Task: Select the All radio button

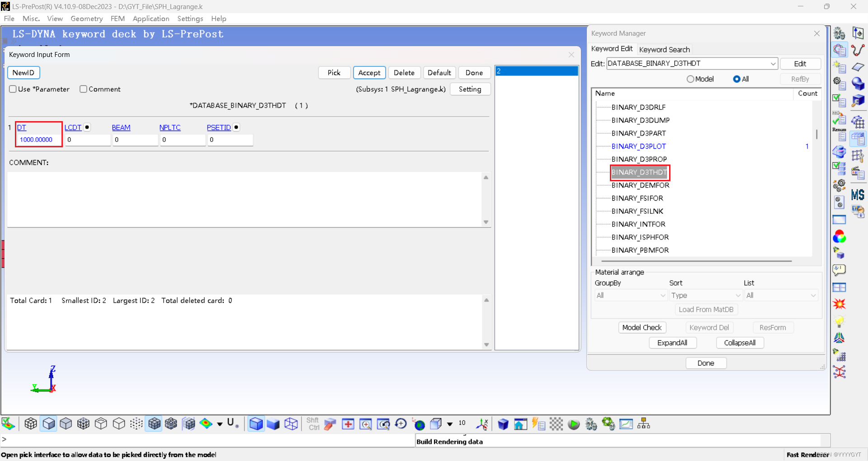Action: 737,79
